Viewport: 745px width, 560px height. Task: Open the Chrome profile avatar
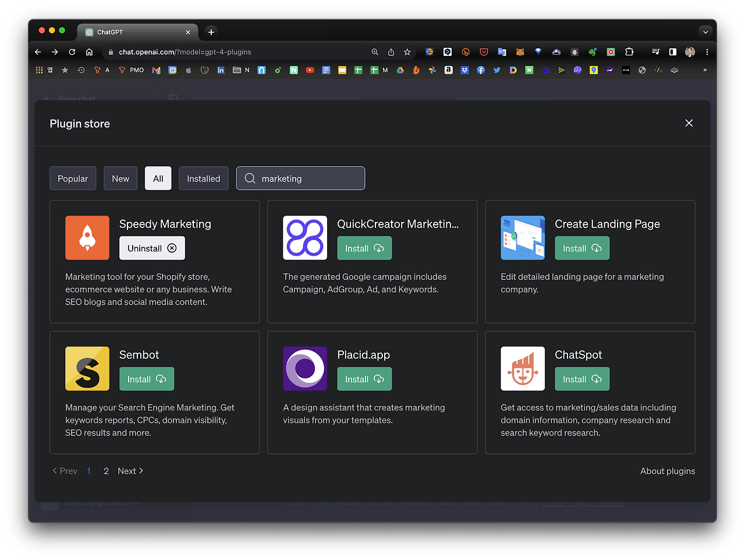point(690,52)
